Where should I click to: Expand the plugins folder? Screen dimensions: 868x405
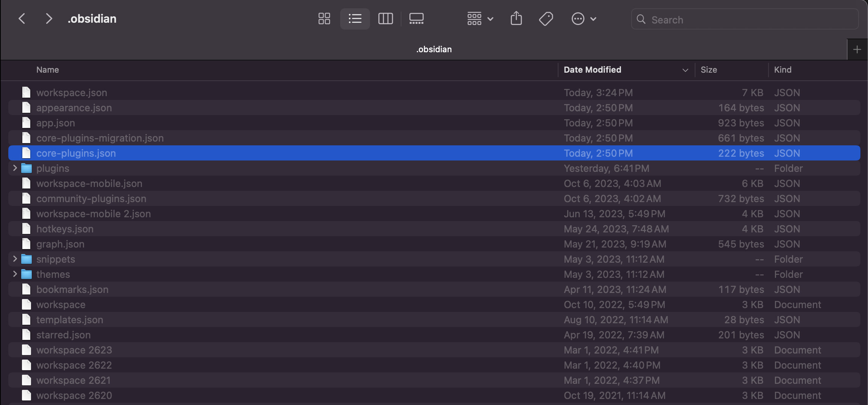pos(15,168)
